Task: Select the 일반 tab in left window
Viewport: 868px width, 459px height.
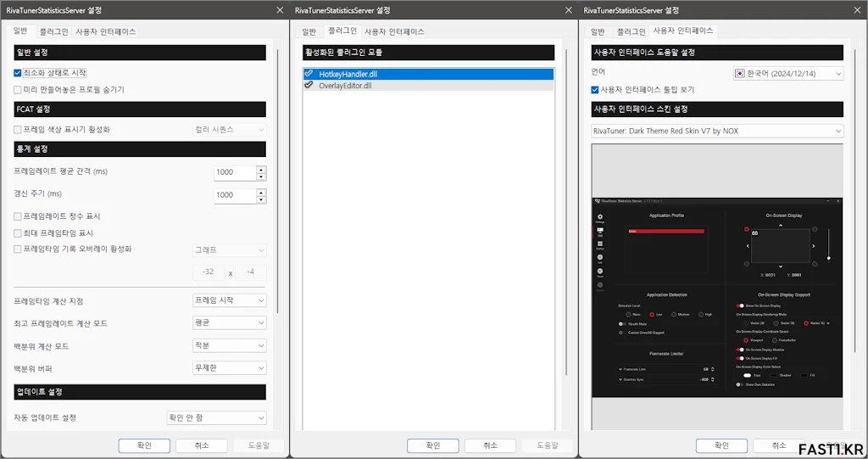Action: pyautogui.click(x=21, y=31)
